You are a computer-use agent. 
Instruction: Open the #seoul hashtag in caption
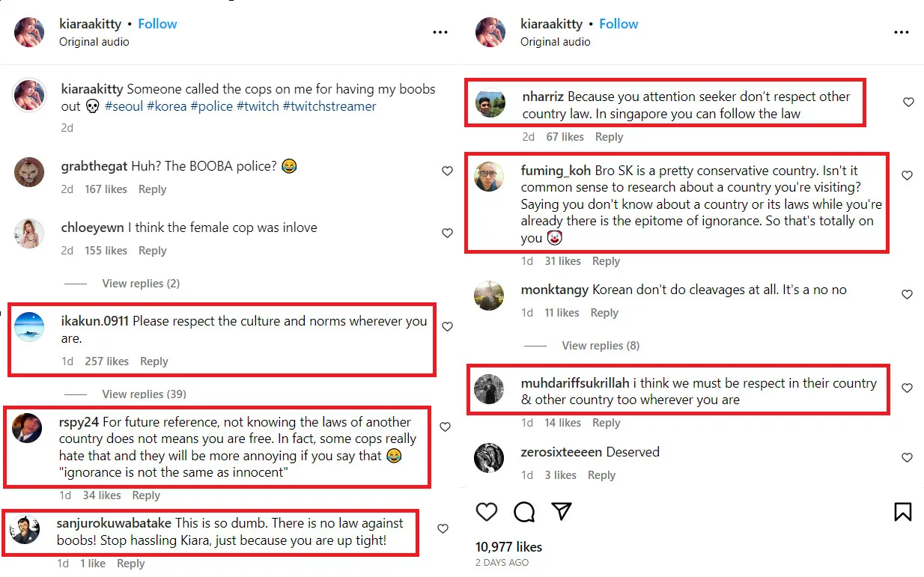click(124, 106)
